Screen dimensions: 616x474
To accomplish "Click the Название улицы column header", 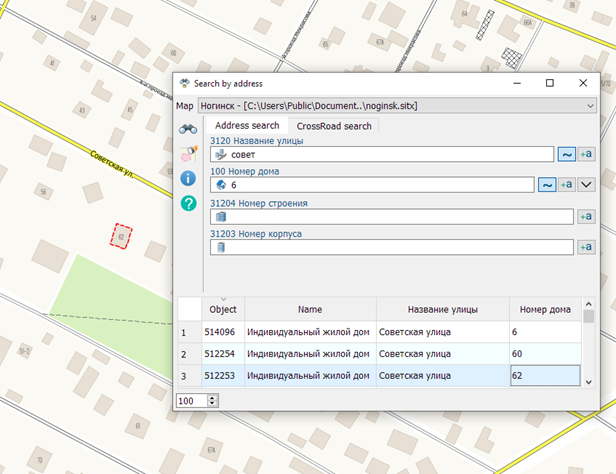I will [x=442, y=309].
